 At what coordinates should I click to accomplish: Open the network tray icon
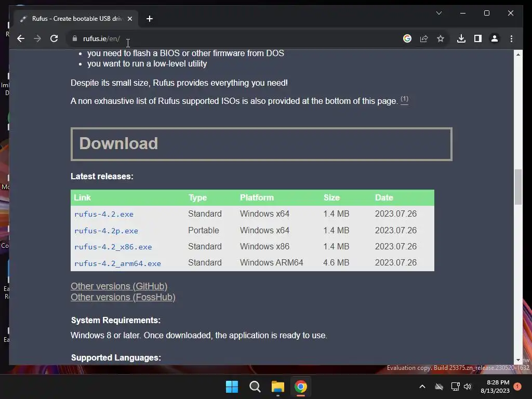point(455,387)
